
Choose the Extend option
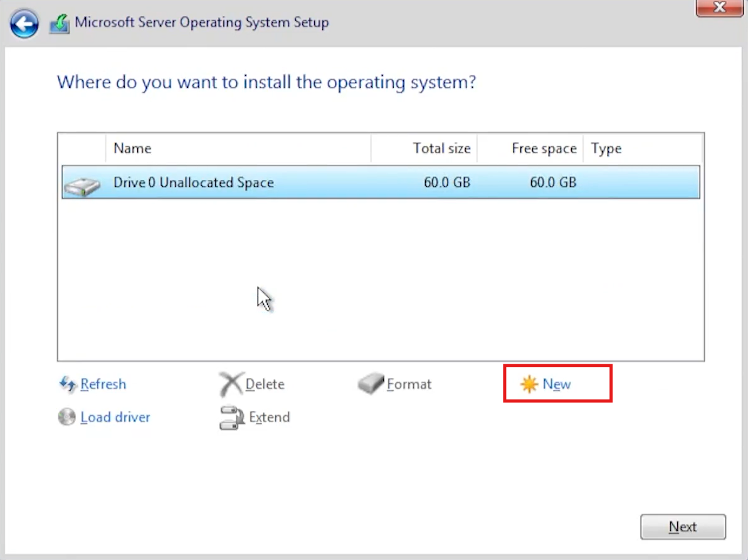tap(269, 417)
